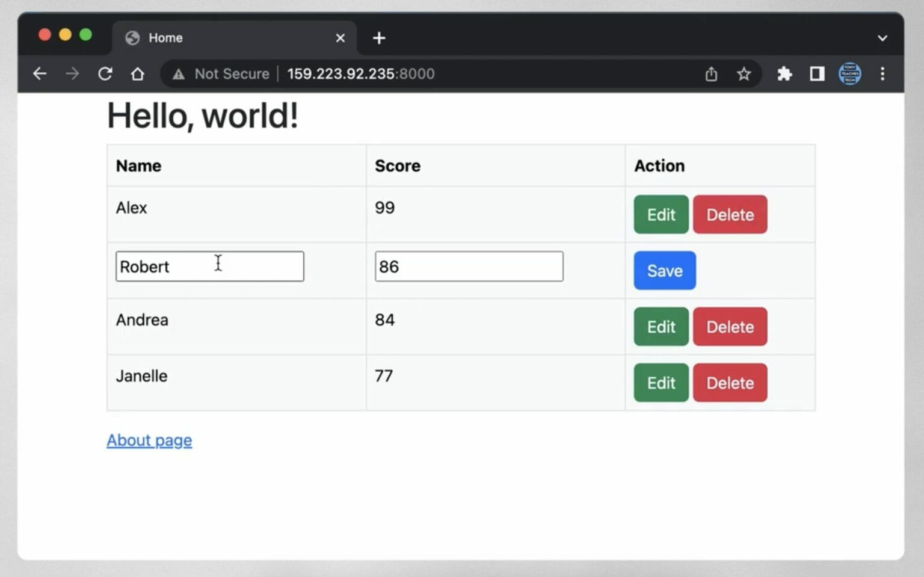This screenshot has width=924, height=577.
Task: Save the Robert row changes
Action: tap(665, 271)
